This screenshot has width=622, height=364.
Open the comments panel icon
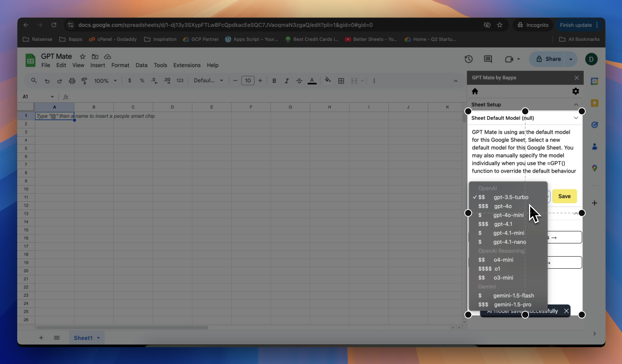(x=488, y=59)
